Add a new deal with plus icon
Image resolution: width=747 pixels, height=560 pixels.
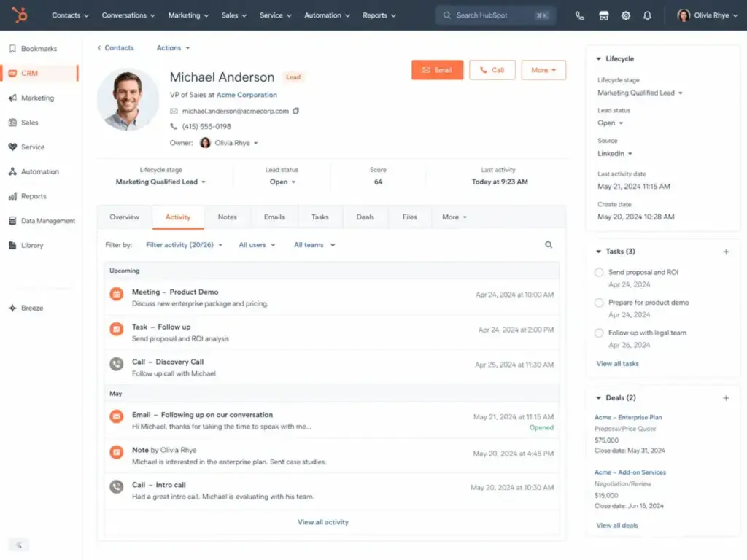[x=726, y=398]
